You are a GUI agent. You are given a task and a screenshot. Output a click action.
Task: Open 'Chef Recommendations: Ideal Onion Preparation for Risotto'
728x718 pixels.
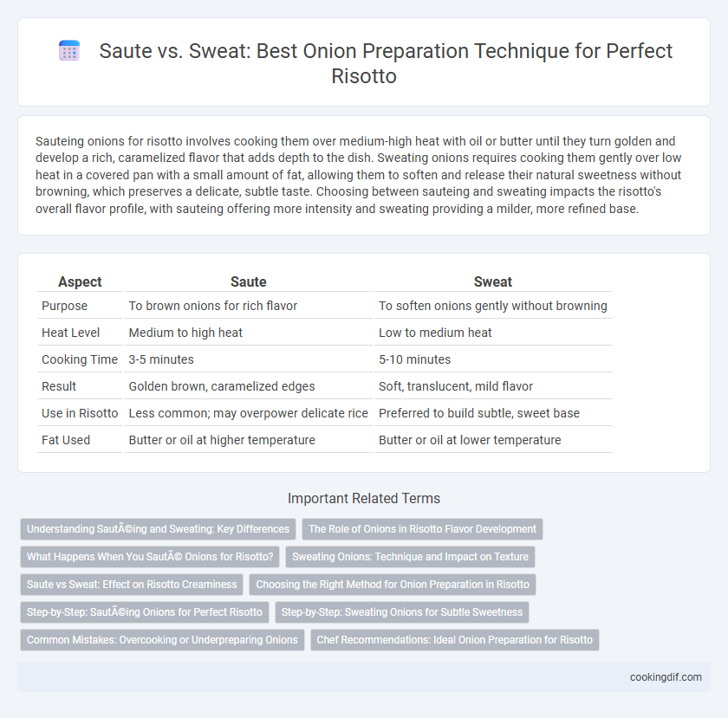[x=455, y=640]
